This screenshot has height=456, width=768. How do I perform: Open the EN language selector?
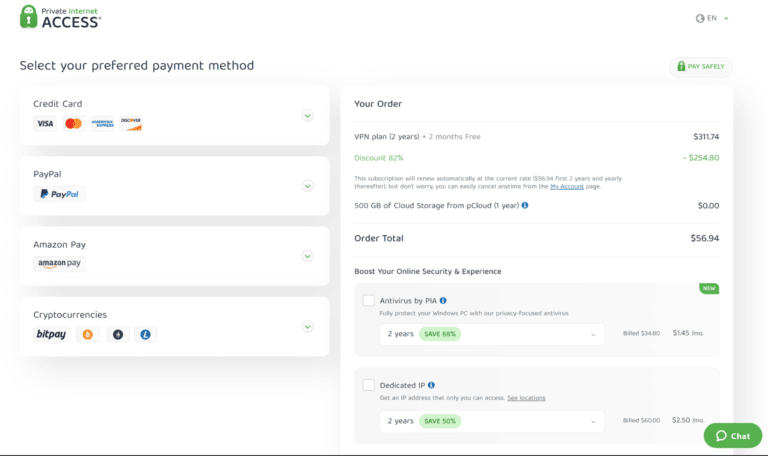pyautogui.click(x=712, y=18)
